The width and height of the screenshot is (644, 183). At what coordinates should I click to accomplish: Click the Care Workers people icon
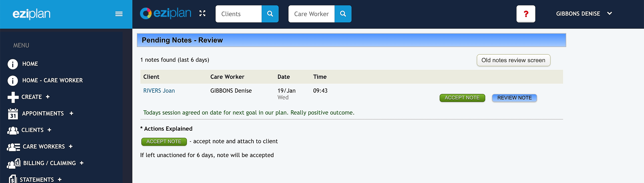point(13,147)
